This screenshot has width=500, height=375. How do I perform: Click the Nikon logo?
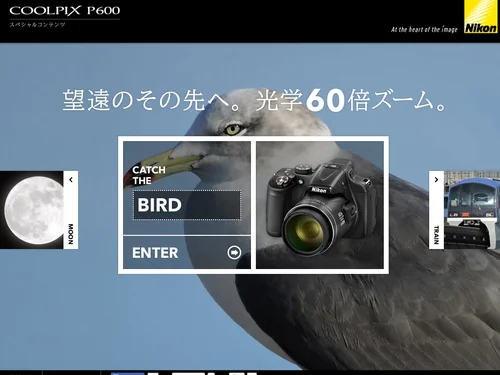pos(481,17)
